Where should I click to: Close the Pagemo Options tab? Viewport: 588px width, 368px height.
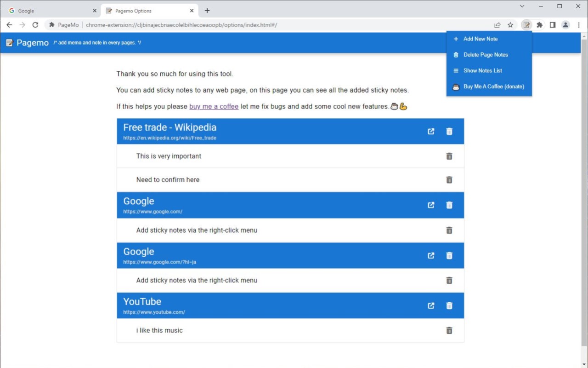(x=192, y=11)
